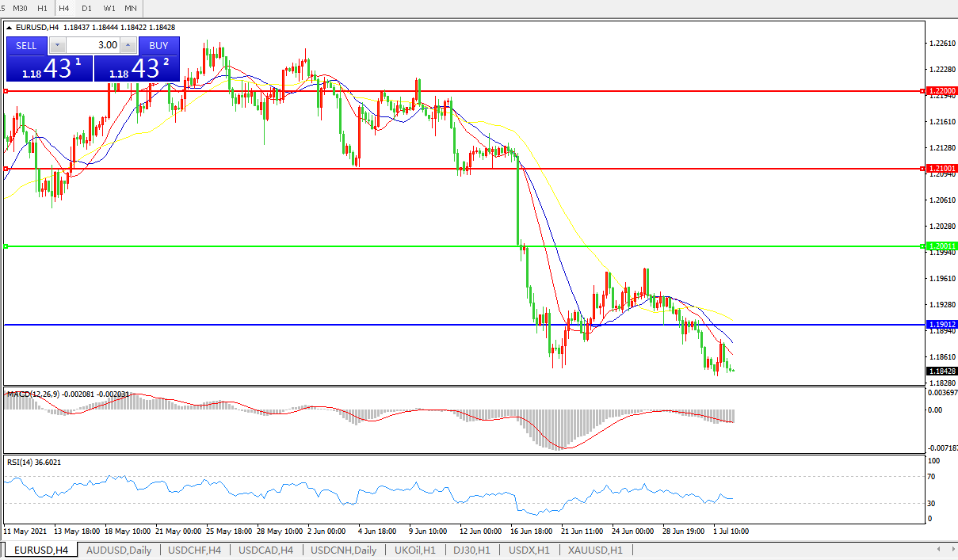This screenshot has width=958, height=560.
Task: Collapse the one-click trading panel triangle
Action: click(x=10, y=27)
